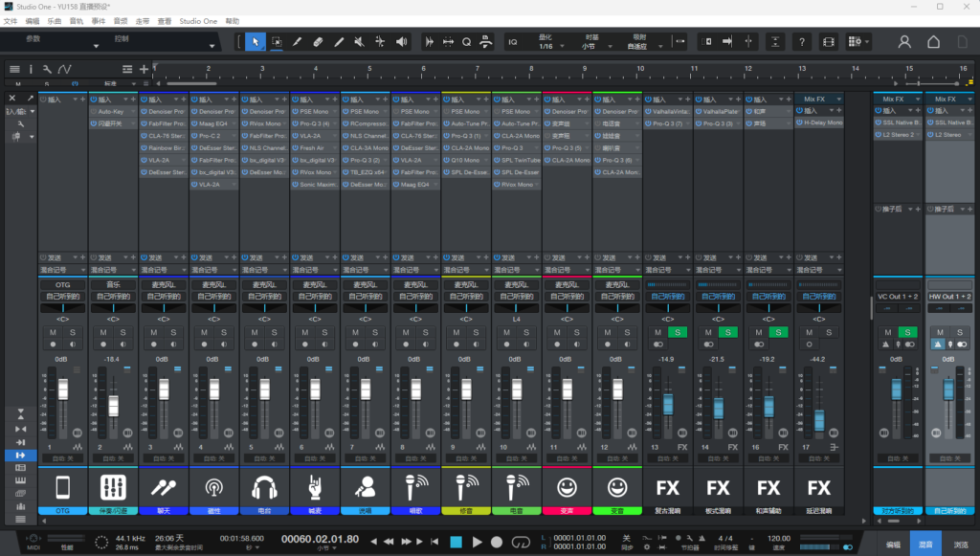This screenshot has height=556, width=980.
Task: Open the Browse view button
Action: [961, 545]
